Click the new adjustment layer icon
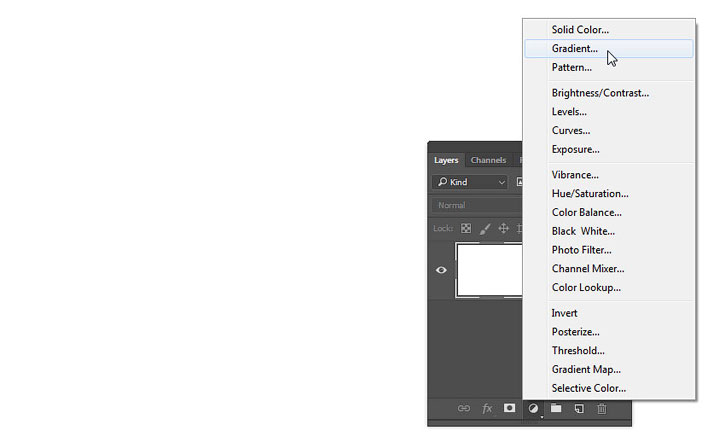 [x=533, y=408]
